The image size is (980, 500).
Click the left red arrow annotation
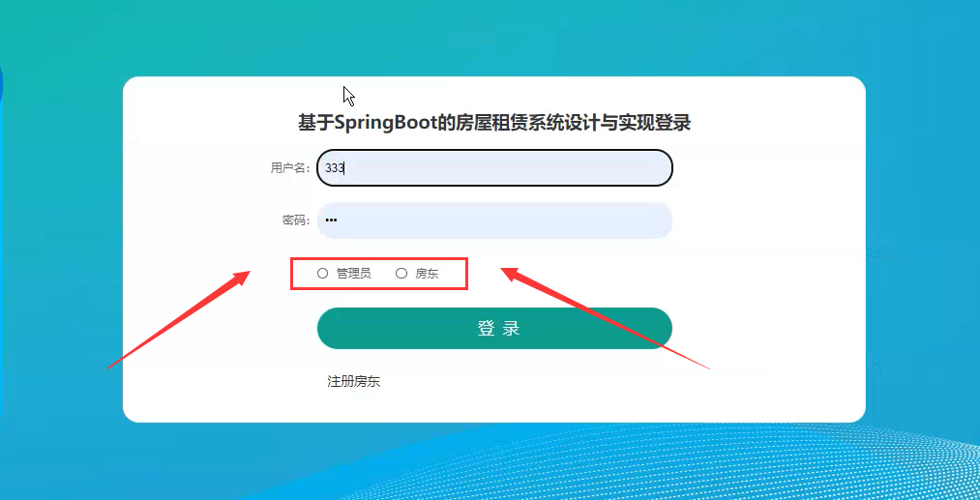pyautogui.click(x=179, y=319)
